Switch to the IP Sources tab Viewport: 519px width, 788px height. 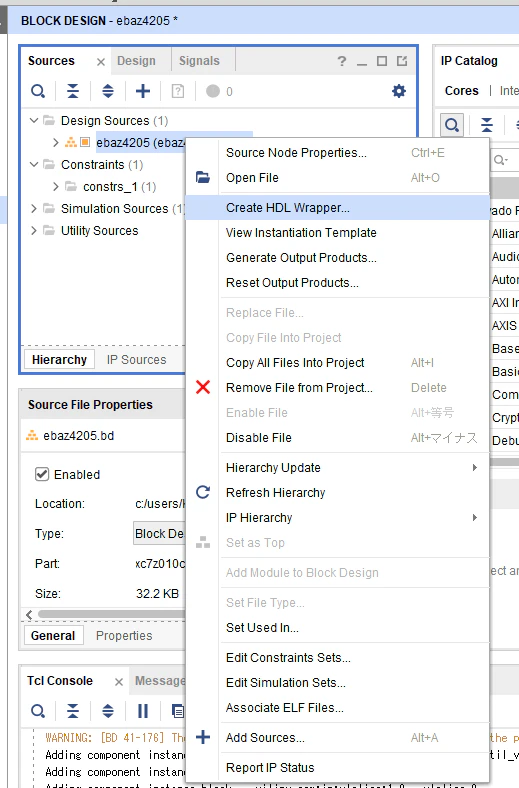pos(136,360)
